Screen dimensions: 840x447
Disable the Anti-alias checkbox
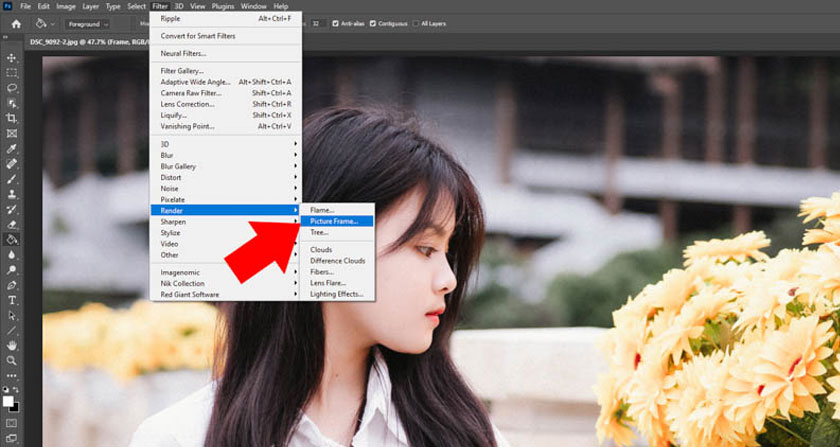click(336, 23)
